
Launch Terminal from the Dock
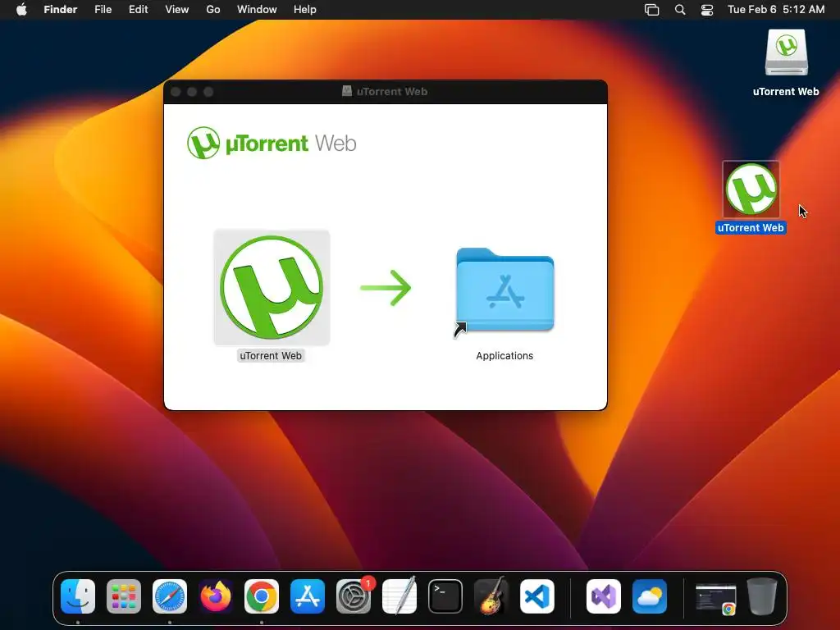click(x=445, y=596)
